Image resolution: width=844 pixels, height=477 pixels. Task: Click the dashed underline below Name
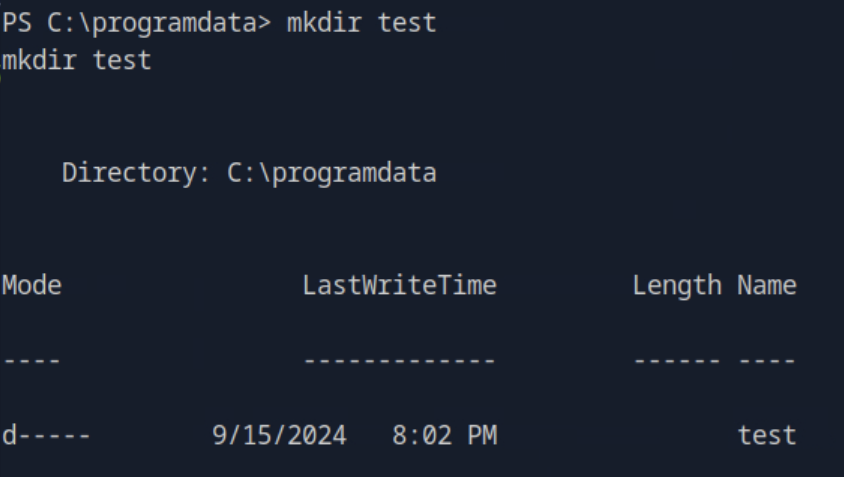(x=767, y=361)
